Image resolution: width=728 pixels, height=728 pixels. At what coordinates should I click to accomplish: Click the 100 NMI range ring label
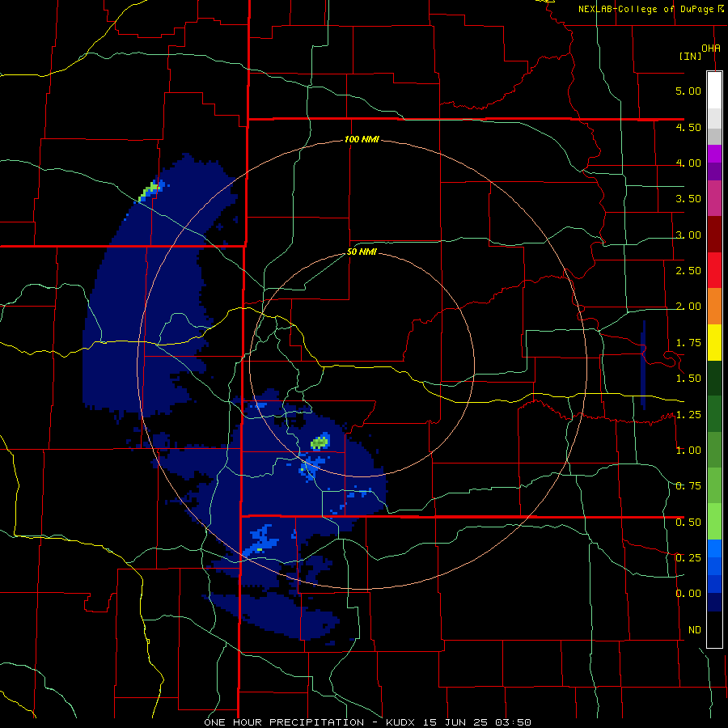click(x=362, y=139)
